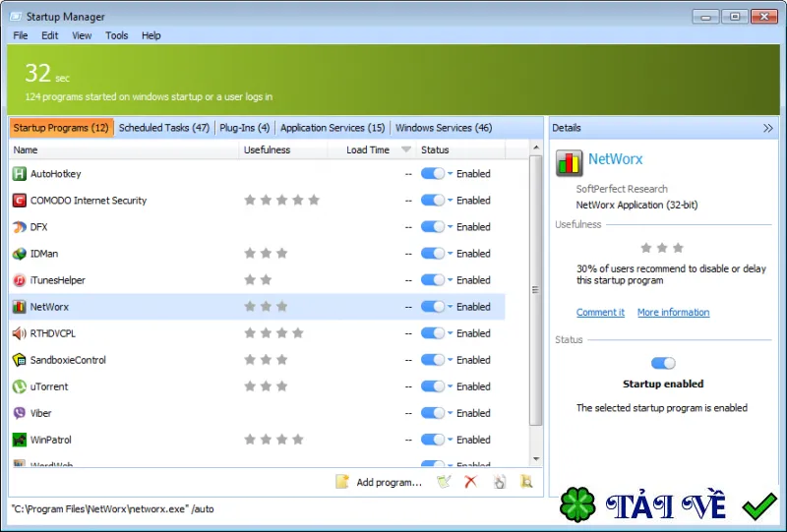Disable COMODO Internet Security startup switch

(433, 201)
